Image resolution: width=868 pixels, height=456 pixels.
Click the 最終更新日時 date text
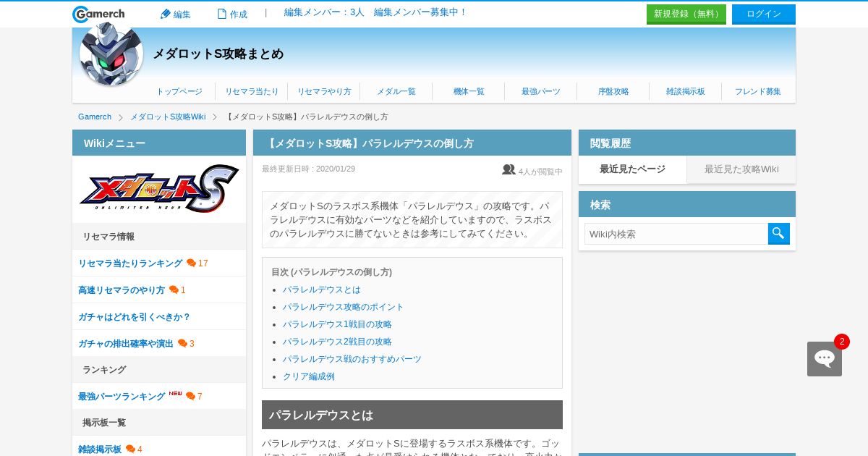click(x=308, y=169)
